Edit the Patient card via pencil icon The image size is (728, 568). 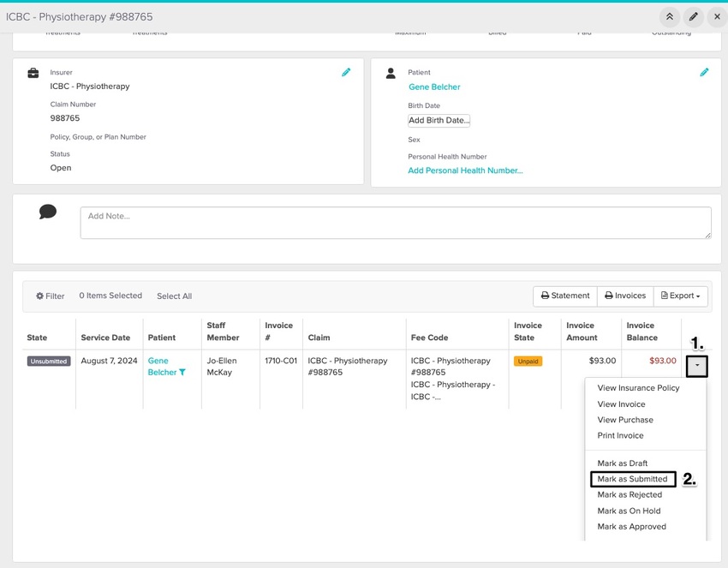(704, 72)
